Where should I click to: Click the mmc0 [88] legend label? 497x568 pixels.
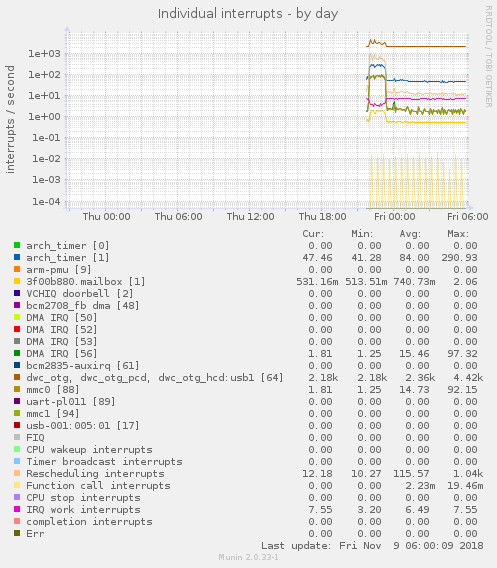click(x=53, y=389)
